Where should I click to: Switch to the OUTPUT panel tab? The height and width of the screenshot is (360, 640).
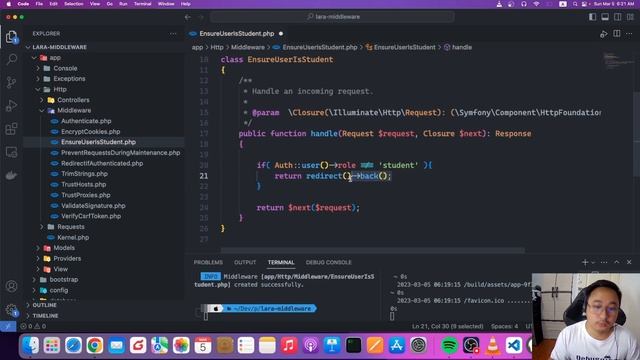point(245,262)
